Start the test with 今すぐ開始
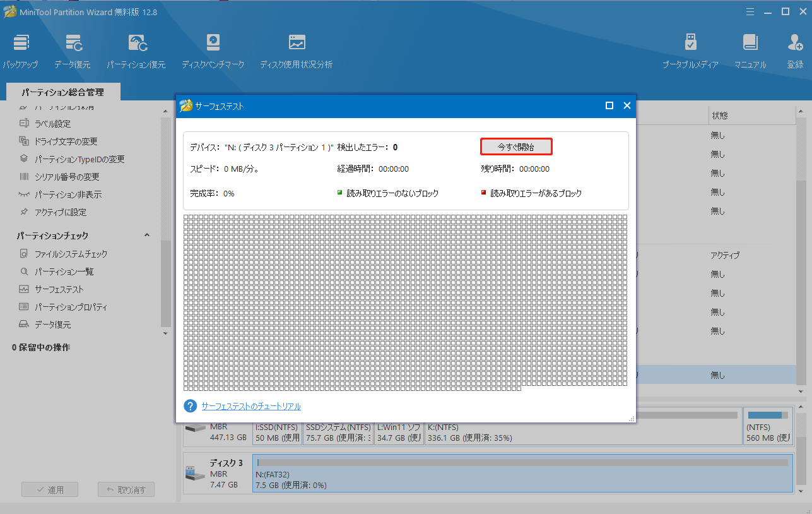 tap(516, 146)
